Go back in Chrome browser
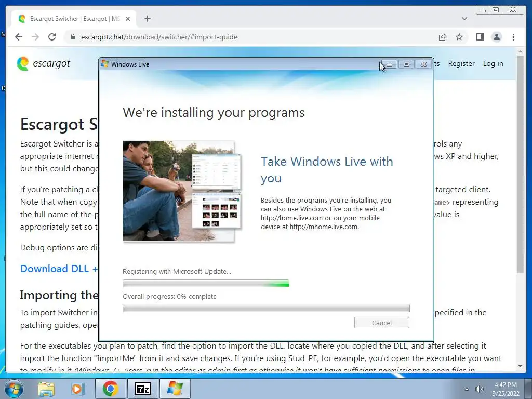The image size is (532, 399). [19, 37]
